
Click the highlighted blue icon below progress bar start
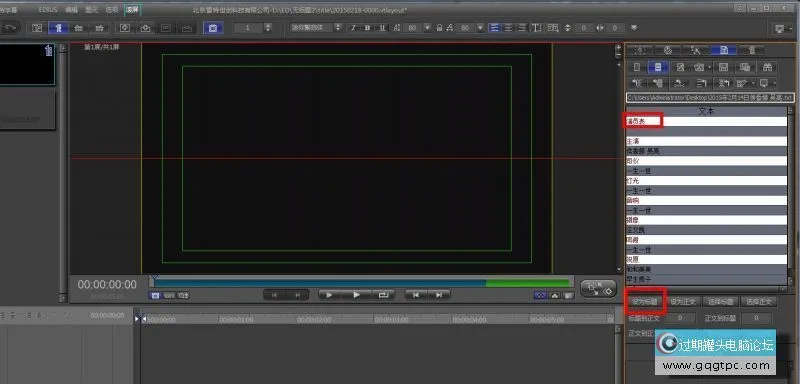pyautogui.click(x=155, y=295)
